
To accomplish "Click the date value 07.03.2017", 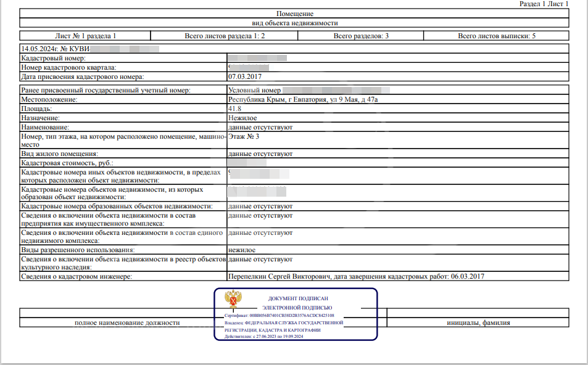I will [245, 77].
